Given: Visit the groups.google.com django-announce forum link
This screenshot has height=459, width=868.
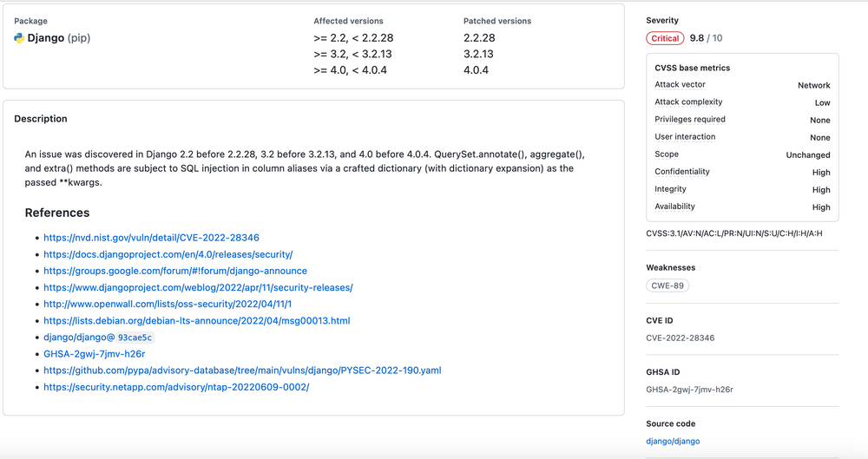Looking at the screenshot, I should pyautogui.click(x=174, y=271).
